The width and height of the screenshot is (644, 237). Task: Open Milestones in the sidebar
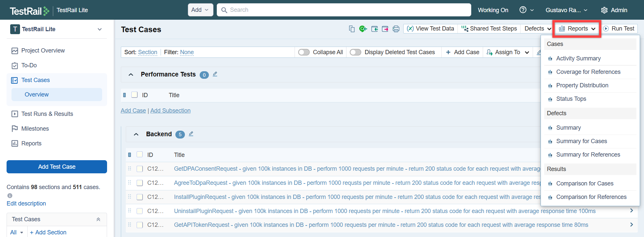(35, 129)
